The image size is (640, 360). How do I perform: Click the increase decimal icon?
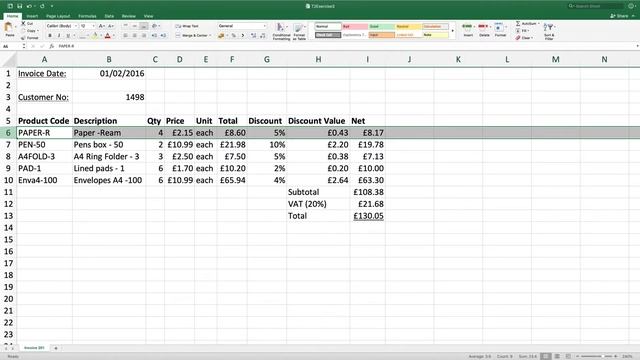coord(253,36)
